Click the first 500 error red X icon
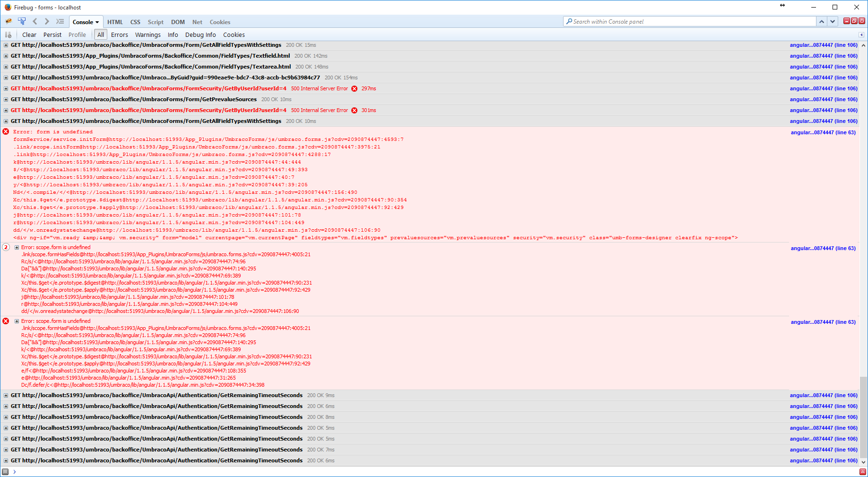868x477 pixels. tap(354, 89)
